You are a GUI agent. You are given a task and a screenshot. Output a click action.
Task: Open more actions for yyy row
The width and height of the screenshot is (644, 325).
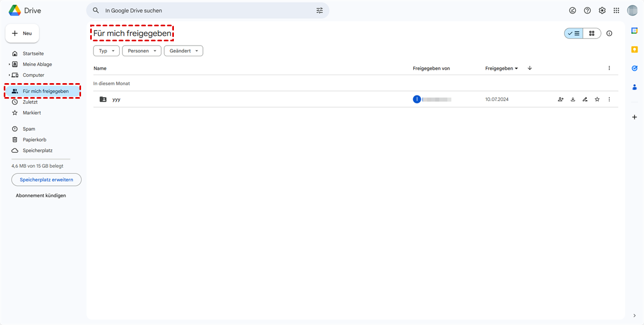click(609, 99)
